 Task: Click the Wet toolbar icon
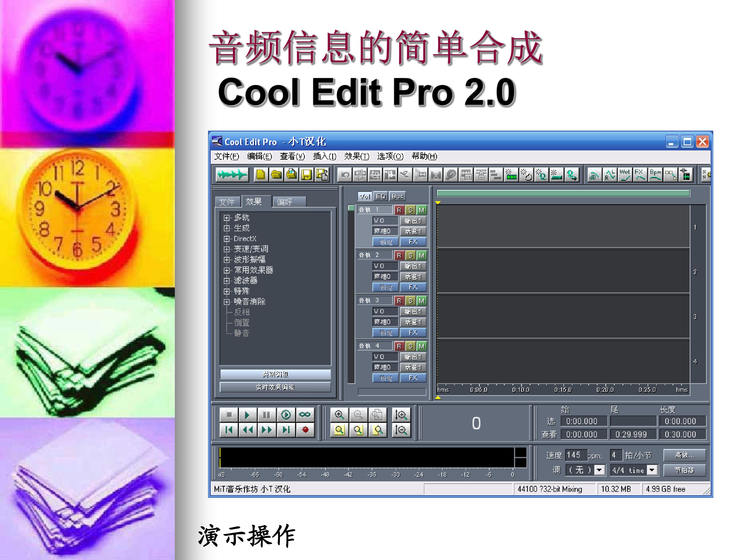pyautogui.click(x=625, y=174)
